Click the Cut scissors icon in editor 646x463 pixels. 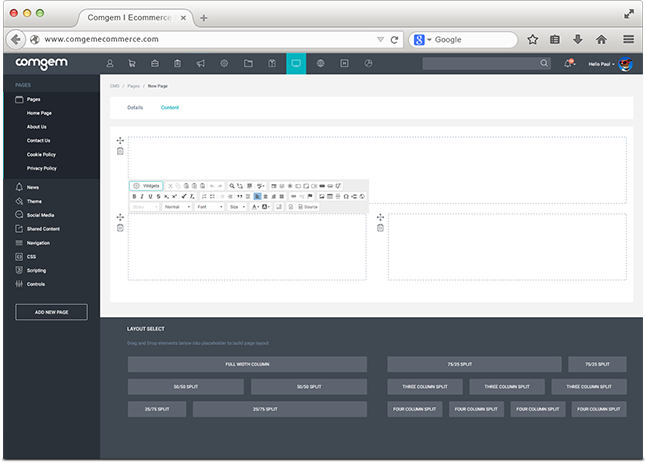coord(170,186)
